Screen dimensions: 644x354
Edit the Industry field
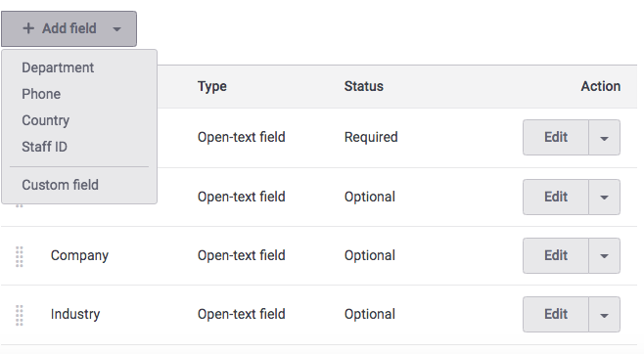(x=556, y=314)
